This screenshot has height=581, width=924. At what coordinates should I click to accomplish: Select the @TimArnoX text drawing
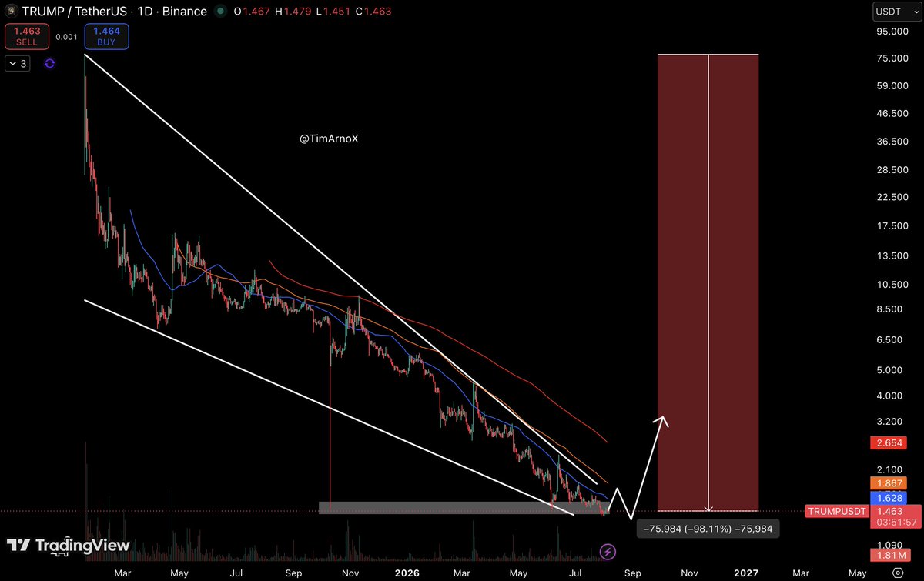(x=329, y=139)
